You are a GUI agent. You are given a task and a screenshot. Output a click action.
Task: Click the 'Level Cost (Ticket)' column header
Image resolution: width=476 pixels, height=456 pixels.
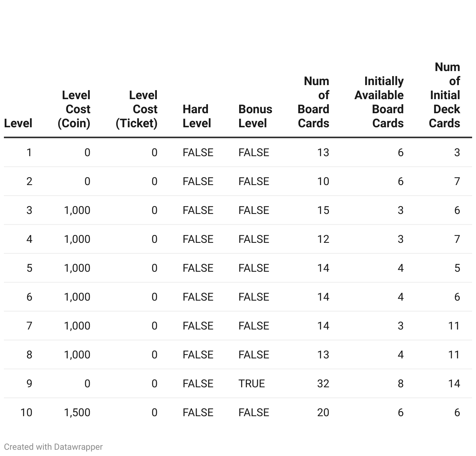(137, 109)
